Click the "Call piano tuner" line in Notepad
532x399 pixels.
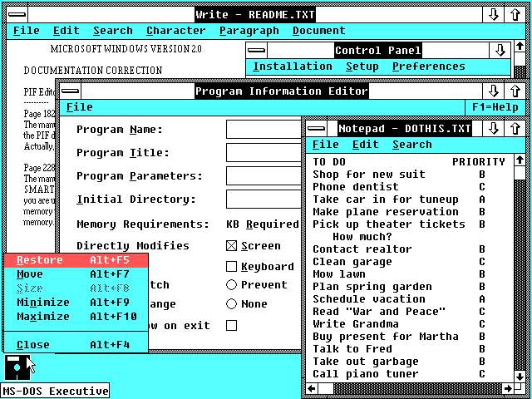[x=366, y=374]
